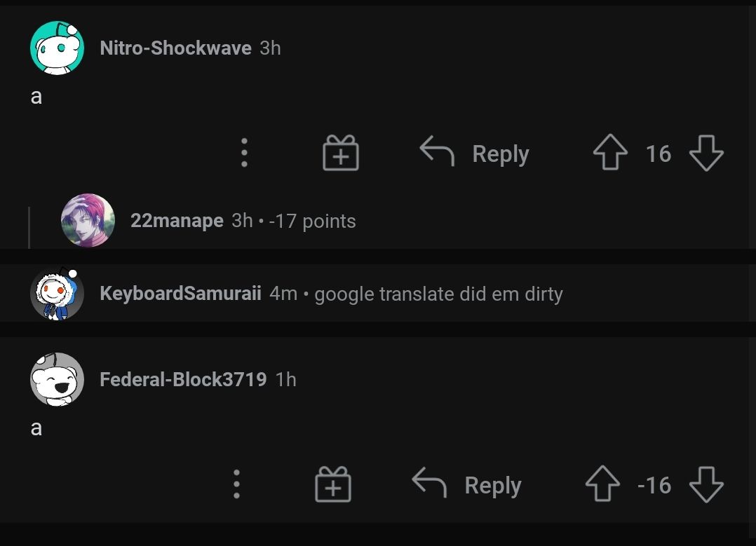
Task: Open 22manape's profile avatar
Action: coord(88,221)
